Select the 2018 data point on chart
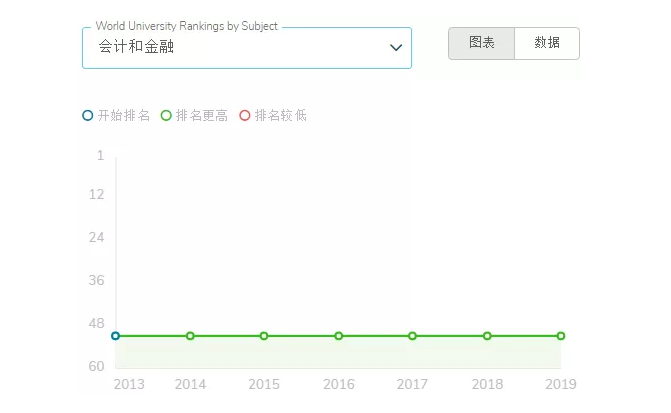 (x=487, y=336)
